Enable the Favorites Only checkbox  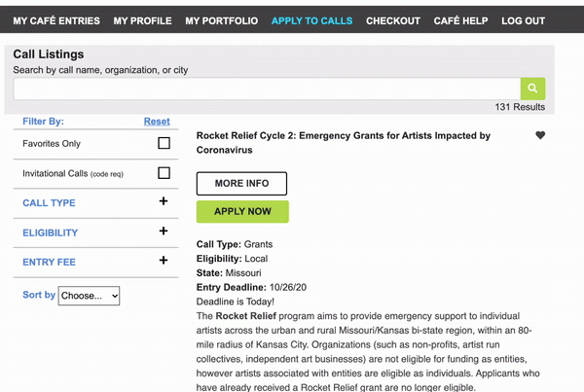tap(164, 143)
